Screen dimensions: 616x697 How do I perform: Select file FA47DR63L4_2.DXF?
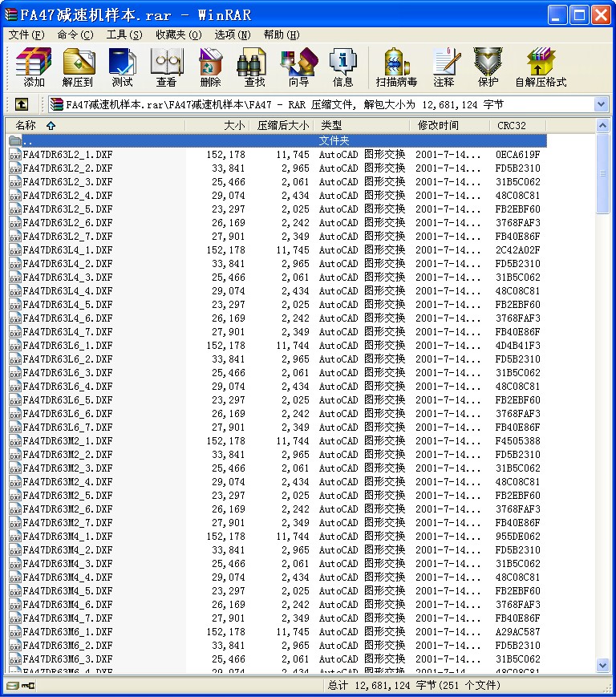pyautogui.click(x=67, y=264)
